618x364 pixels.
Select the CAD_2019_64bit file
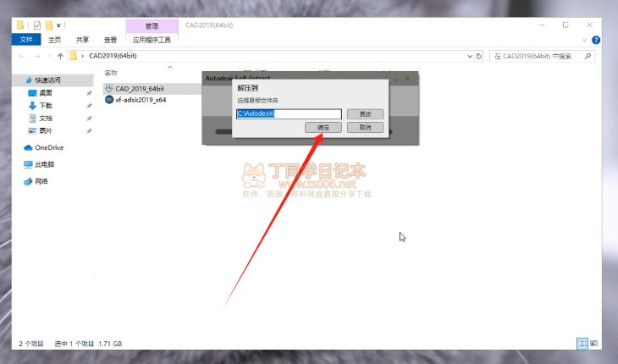(x=140, y=89)
